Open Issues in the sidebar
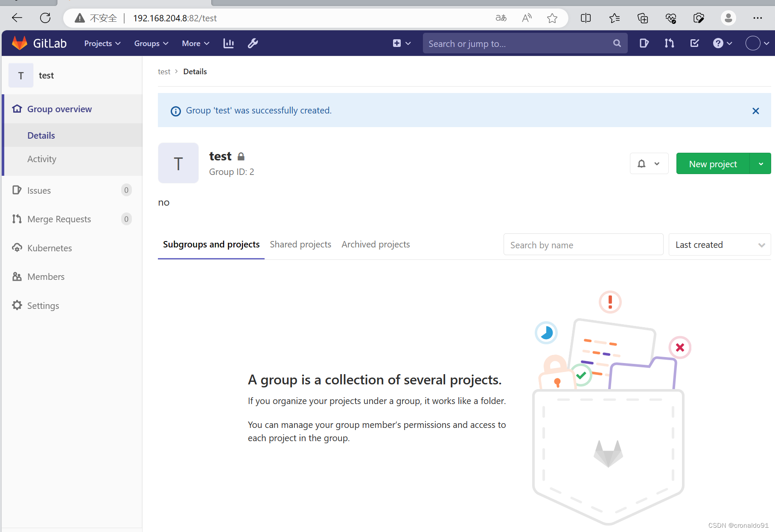Viewport: 775px width, 532px height. tap(73, 190)
